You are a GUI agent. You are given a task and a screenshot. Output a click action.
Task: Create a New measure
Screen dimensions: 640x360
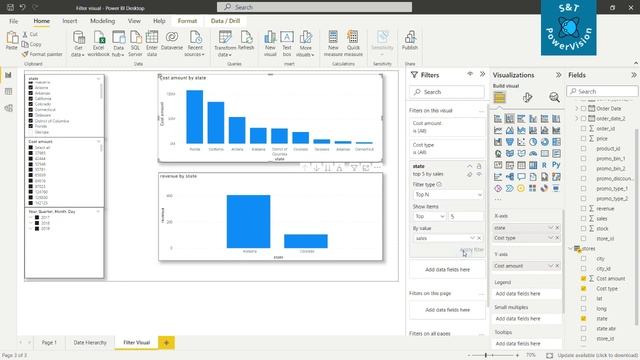click(333, 44)
